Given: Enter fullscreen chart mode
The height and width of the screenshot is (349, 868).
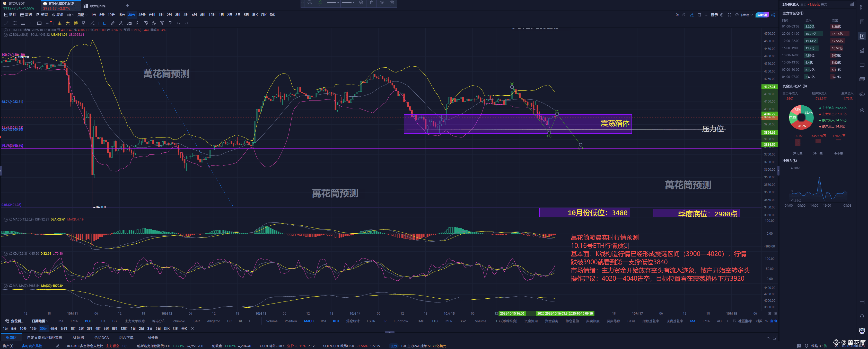Looking at the screenshot, I should [x=729, y=15].
